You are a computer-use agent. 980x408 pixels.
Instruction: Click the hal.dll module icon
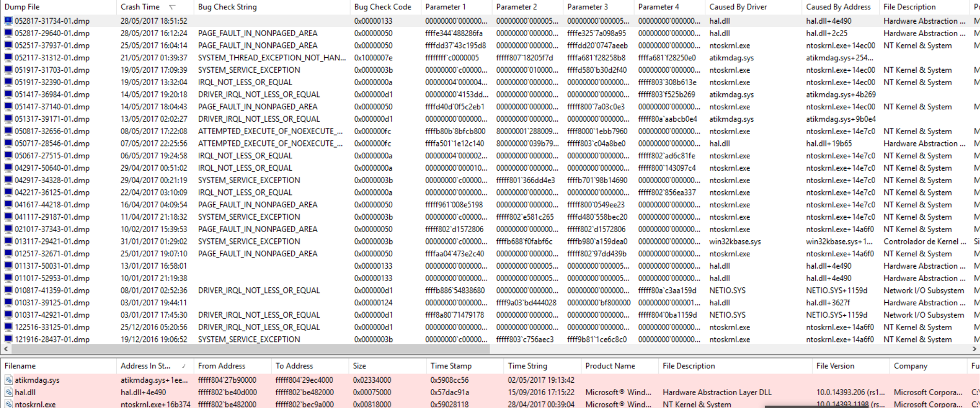(8, 393)
